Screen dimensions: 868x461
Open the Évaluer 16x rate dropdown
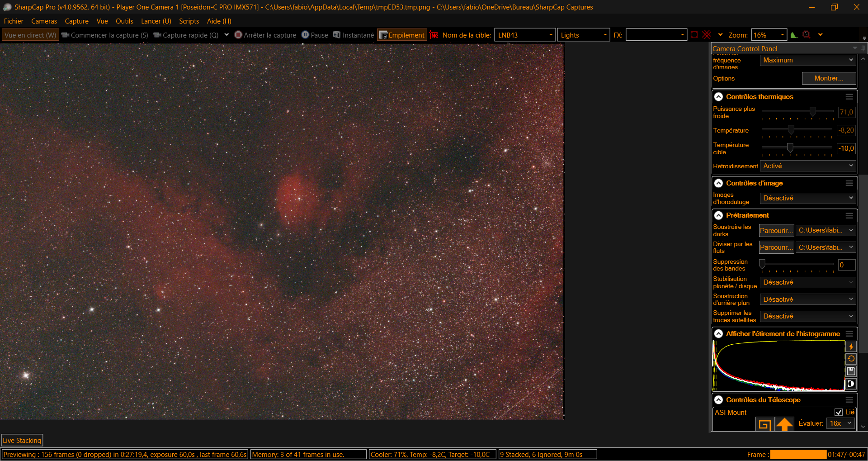click(841, 423)
